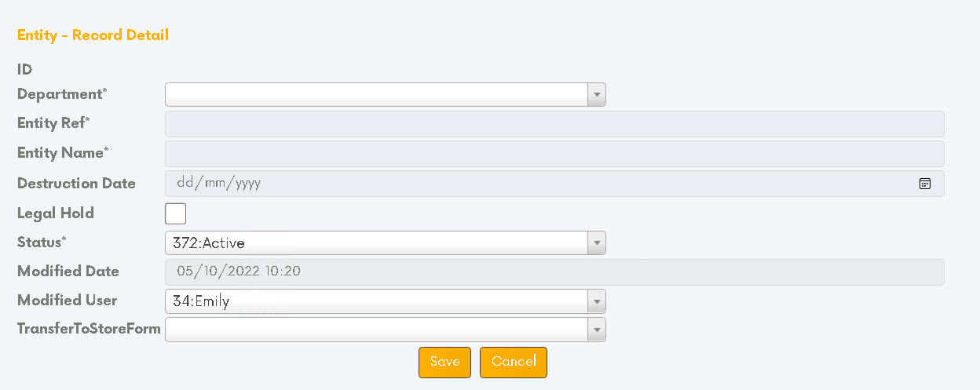980x390 pixels.
Task: Click the Cancel button
Action: [514, 362]
